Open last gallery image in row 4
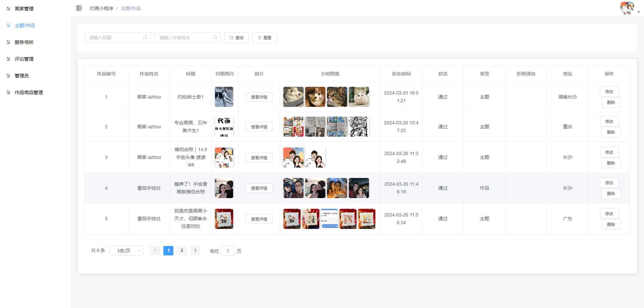The image size is (644, 308). click(x=359, y=188)
